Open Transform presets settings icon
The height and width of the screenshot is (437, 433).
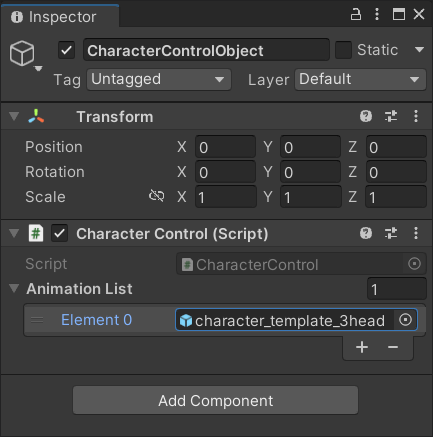click(391, 116)
